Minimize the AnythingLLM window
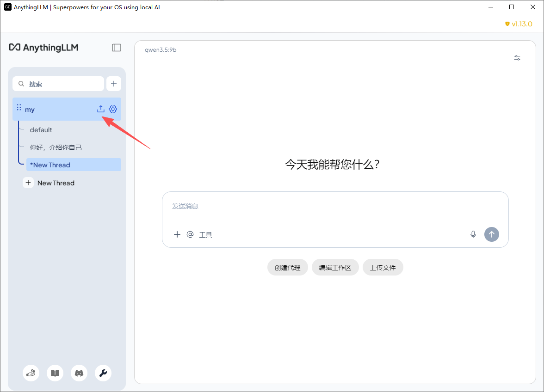 [x=490, y=7]
